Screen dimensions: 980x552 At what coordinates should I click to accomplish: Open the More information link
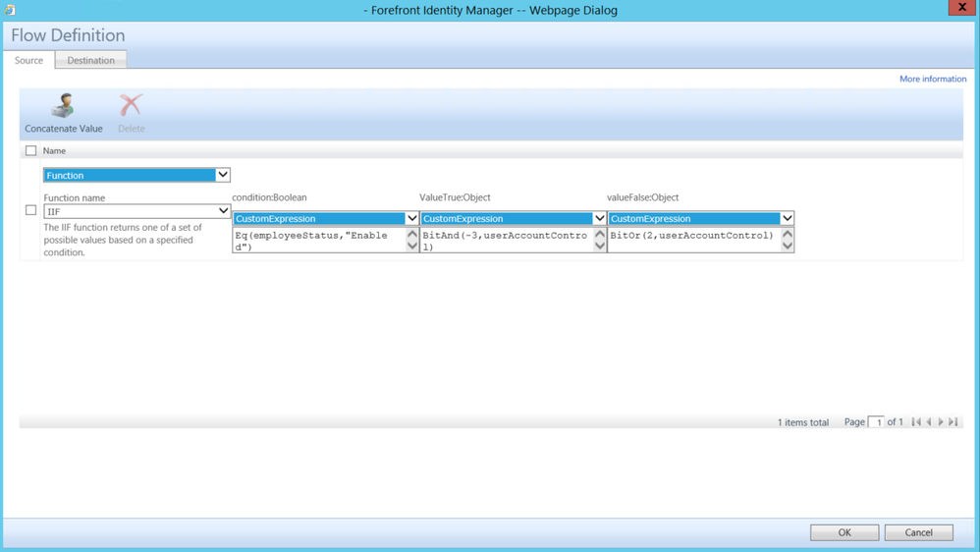pos(933,79)
